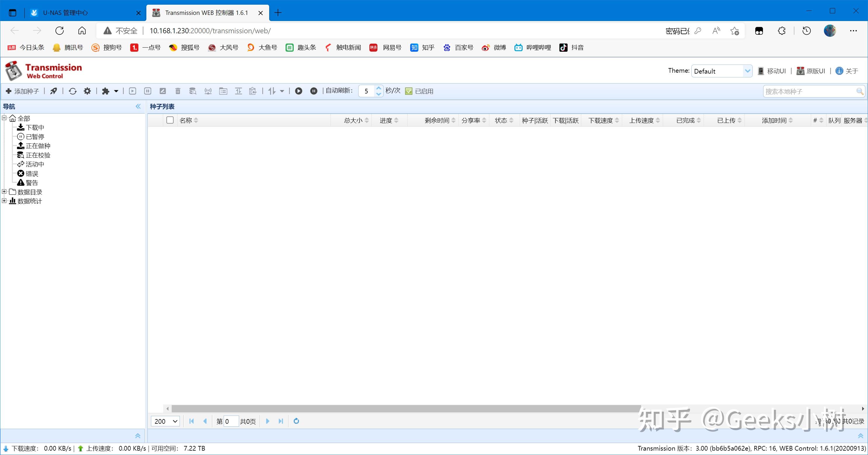Start all torrents with the black play icon

click(299, 91)
